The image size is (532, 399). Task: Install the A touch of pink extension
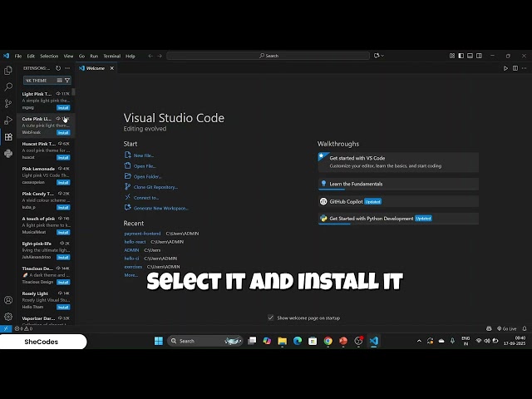[63, 233]
